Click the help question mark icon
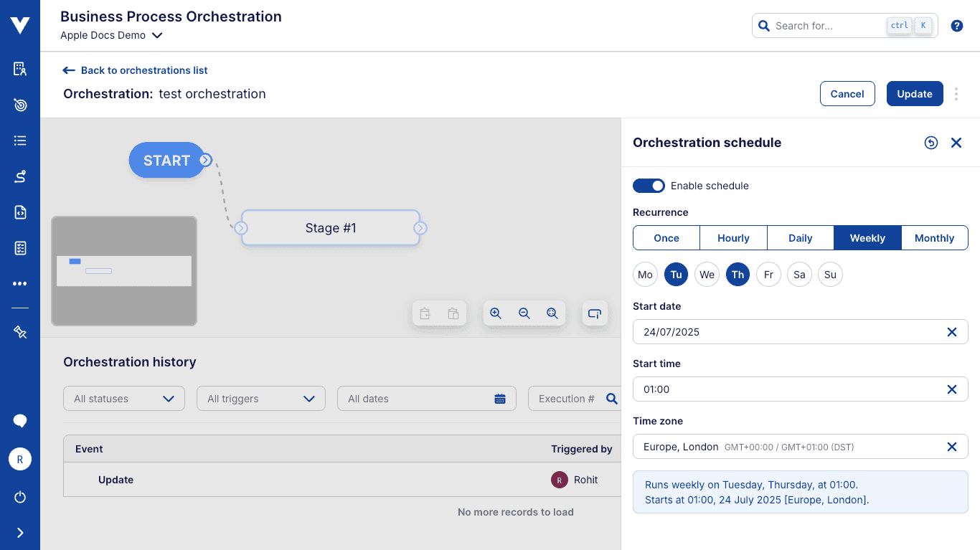Screen dimensions: 980x550 pyautogui.click(x=956, y=25)
